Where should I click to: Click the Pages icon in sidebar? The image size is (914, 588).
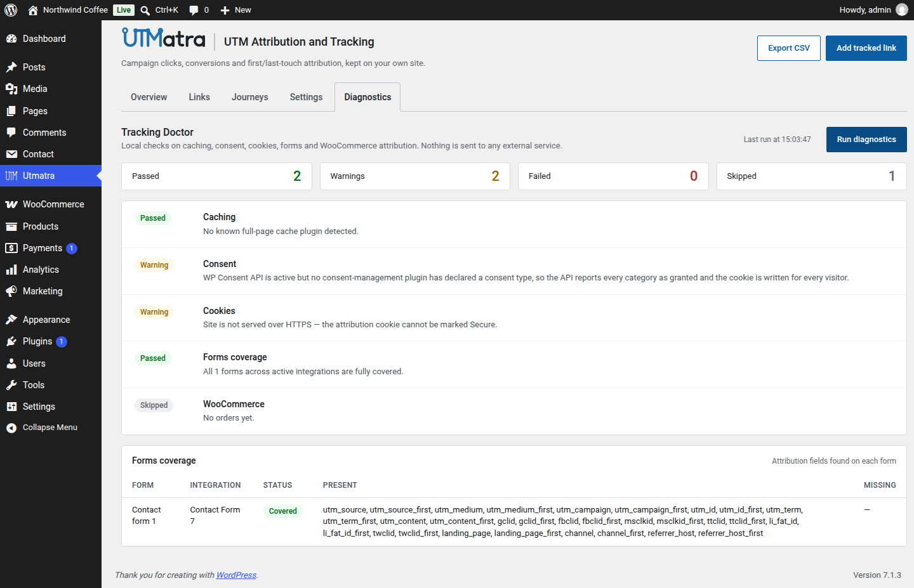(x=11, y=111)
